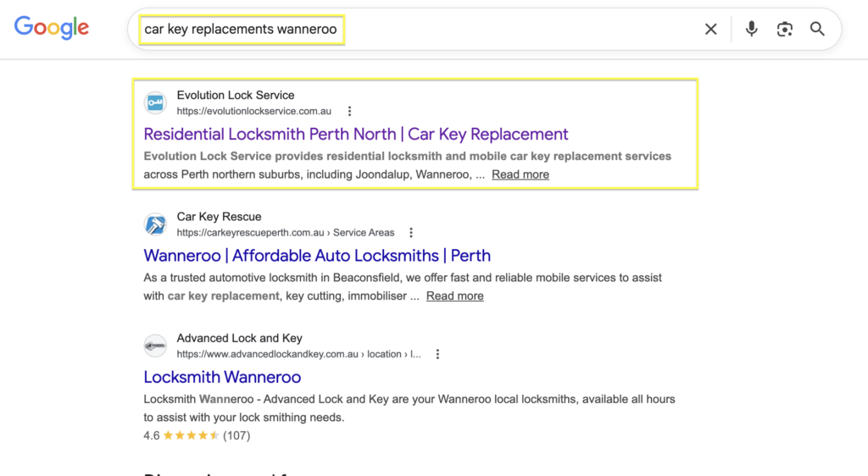The height and width of the screenshot is (476, 868).
Task: Open more options for Advanced Lock and Key result
Action: click(x=437, y=354)
